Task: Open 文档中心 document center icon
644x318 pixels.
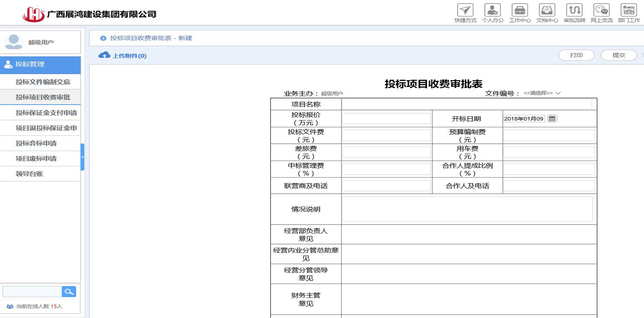Action: (547, 10)
